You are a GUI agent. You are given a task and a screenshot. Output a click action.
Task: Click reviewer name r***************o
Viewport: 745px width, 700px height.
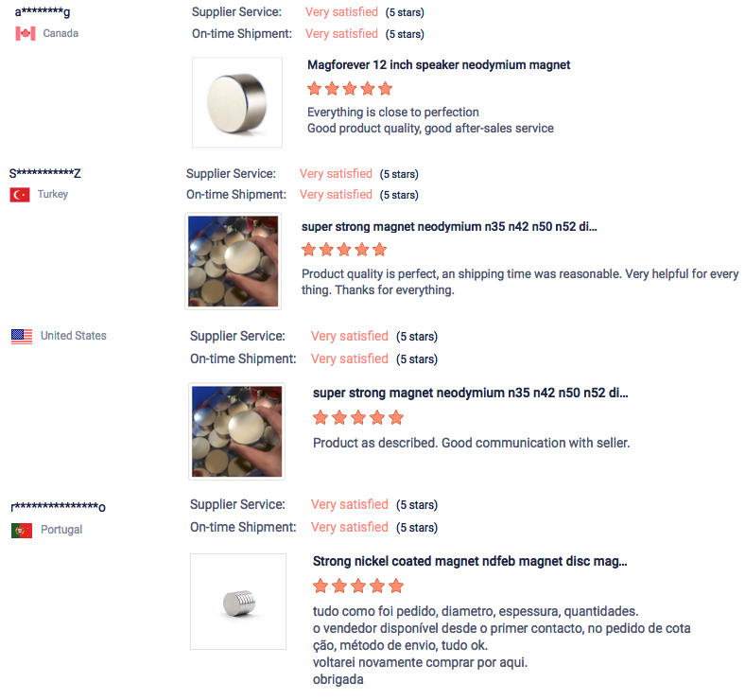click(59, 507)
